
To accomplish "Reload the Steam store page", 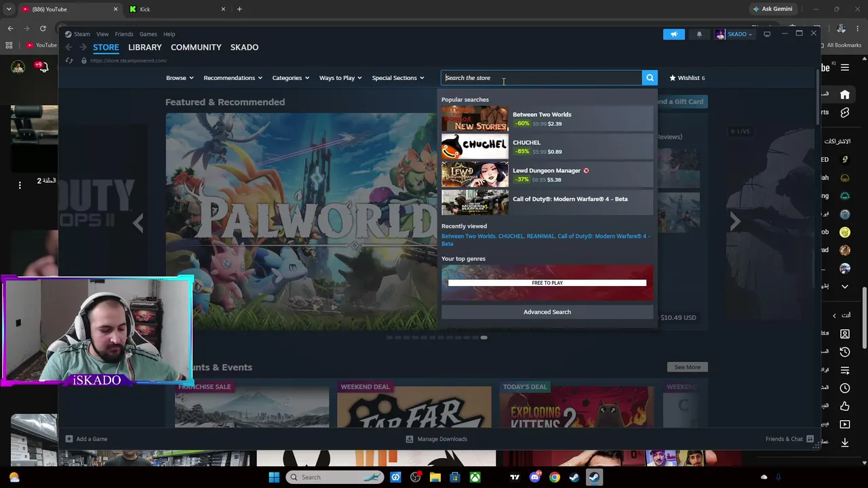I will pos(69,61).
